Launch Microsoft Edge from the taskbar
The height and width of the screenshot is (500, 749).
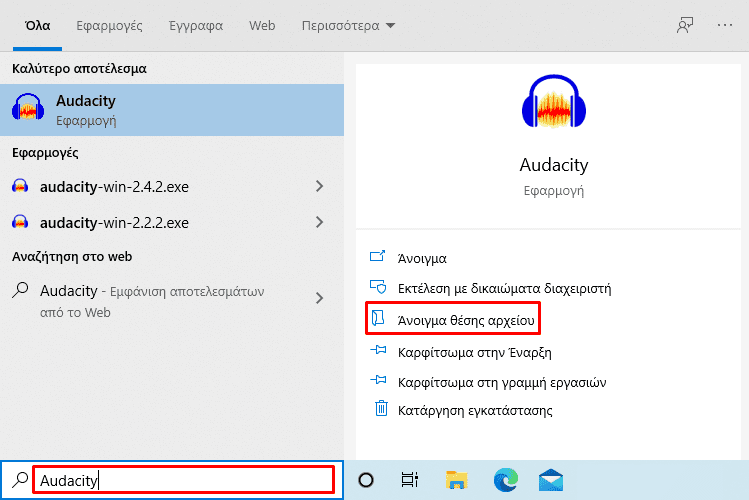(505, 480)
